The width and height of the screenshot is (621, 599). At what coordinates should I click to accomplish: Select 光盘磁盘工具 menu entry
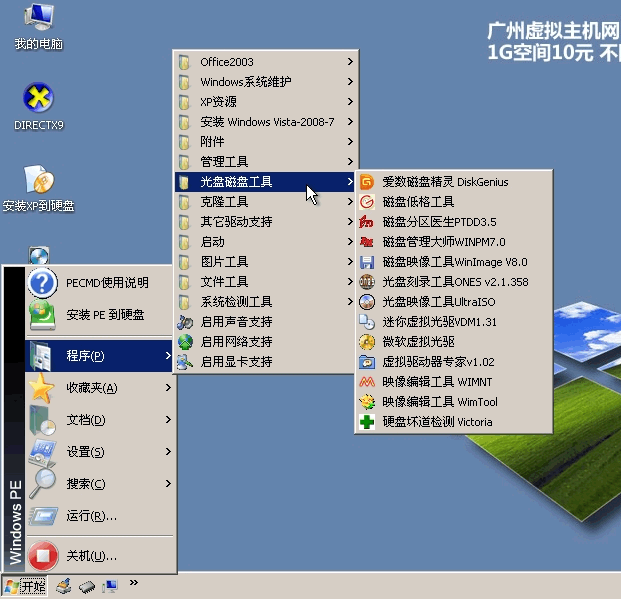tap(265, 182)
